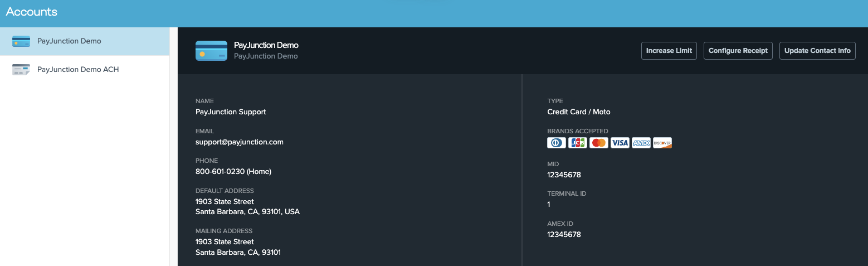The width and height of the screenshot is (868, 266).
Task: Click the support@payjunction.com email address
Action: click(240, 142)
